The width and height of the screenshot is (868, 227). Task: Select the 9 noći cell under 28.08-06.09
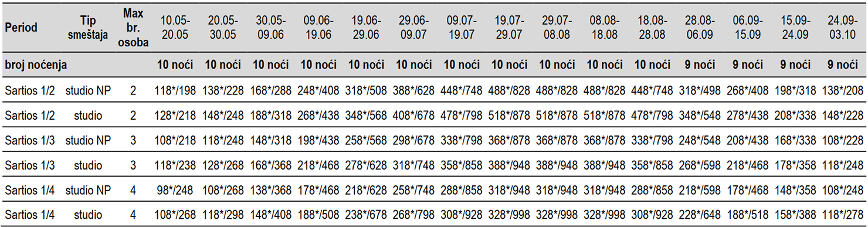(699, 65)
